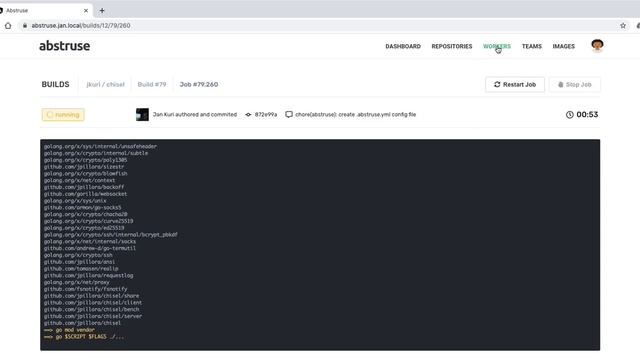Click log line github.com/andrew-d/go-termutil
The width and height of the screenshot is (640, 360).
pyautogui.click(x=90, y=248)
